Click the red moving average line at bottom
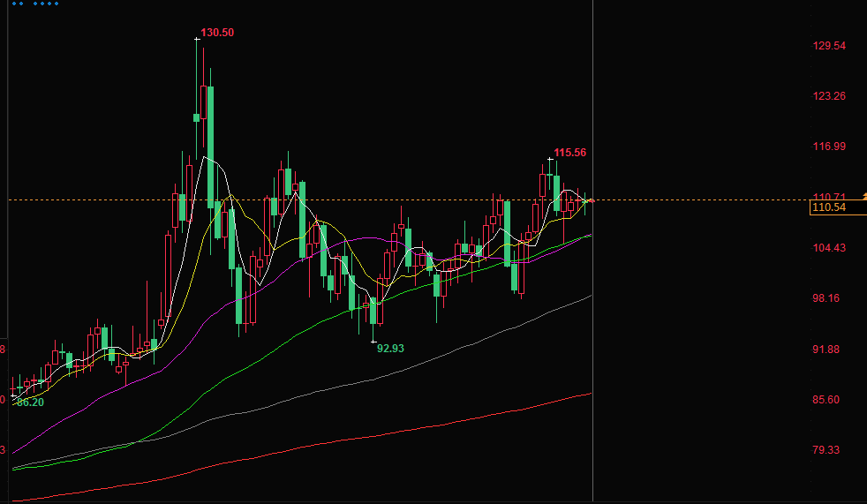Viewport: 867px width, 504px height. pos(353,439)
